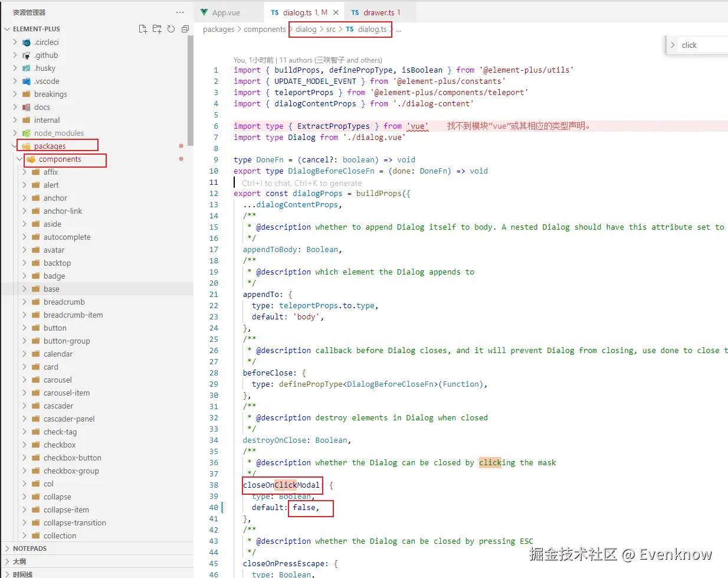Click the search input containing 'click'

point(703,45)
